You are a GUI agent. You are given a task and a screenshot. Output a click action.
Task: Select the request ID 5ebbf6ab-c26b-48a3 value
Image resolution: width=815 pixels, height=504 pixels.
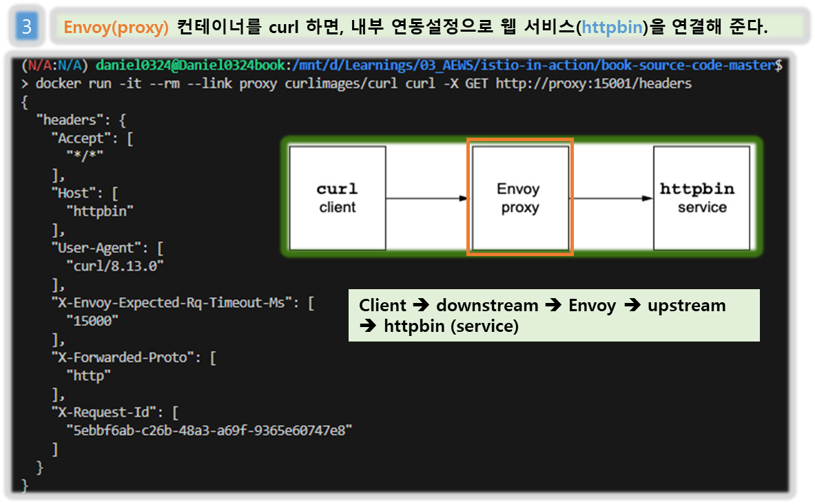coord(209,431)
